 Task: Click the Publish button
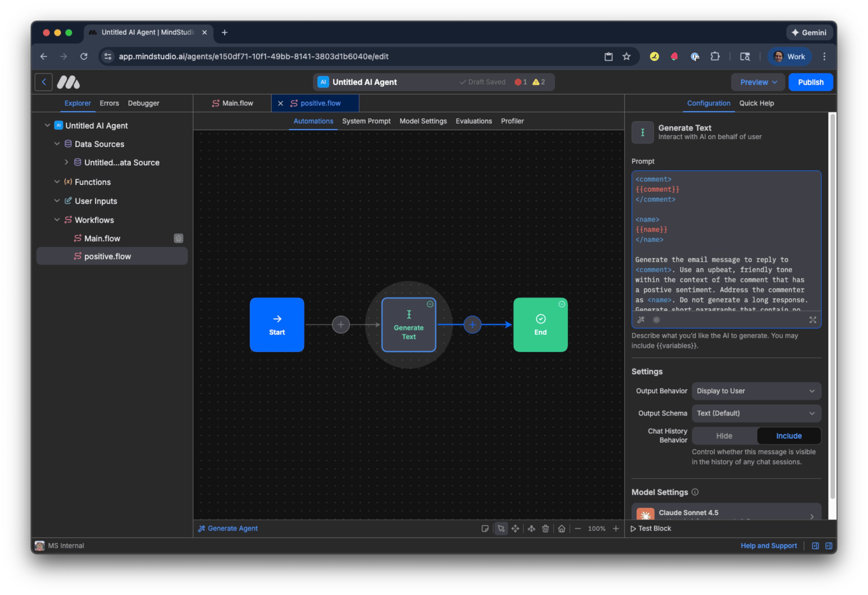[x=810, y=82]
